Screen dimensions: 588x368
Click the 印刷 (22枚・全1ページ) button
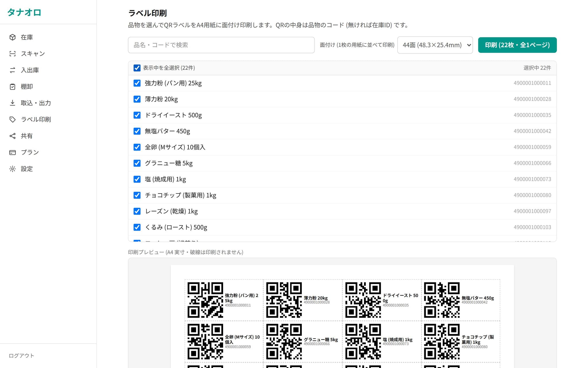tap(517, 45)
